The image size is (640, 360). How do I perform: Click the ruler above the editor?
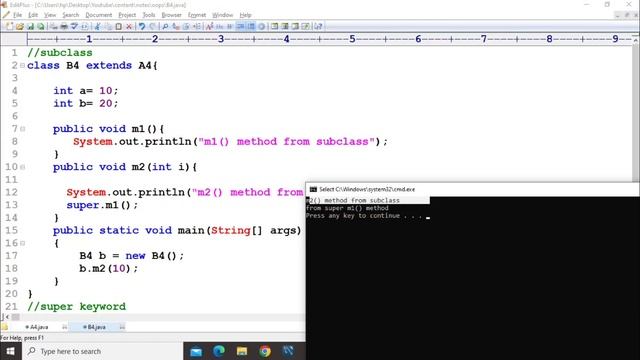pos(329,39)
